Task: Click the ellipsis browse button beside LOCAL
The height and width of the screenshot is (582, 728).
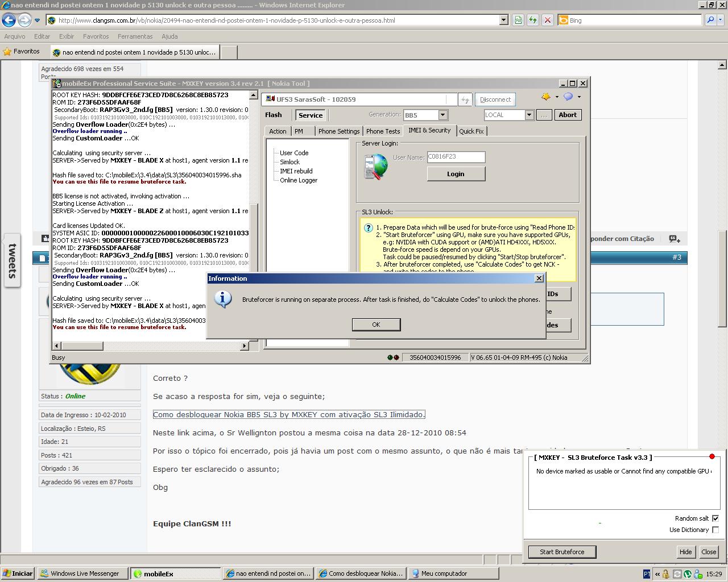Action: (x=544, y=115)
